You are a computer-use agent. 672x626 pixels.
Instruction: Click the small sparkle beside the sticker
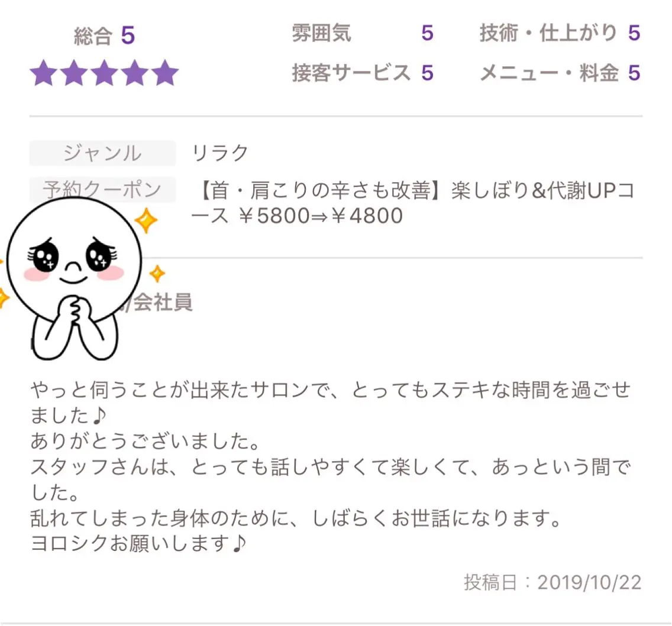(x=157, y=274)
